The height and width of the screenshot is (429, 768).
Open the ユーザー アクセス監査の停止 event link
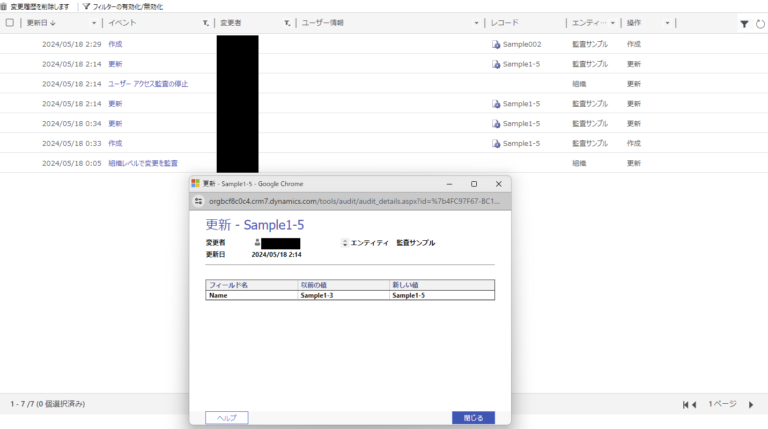147,84
